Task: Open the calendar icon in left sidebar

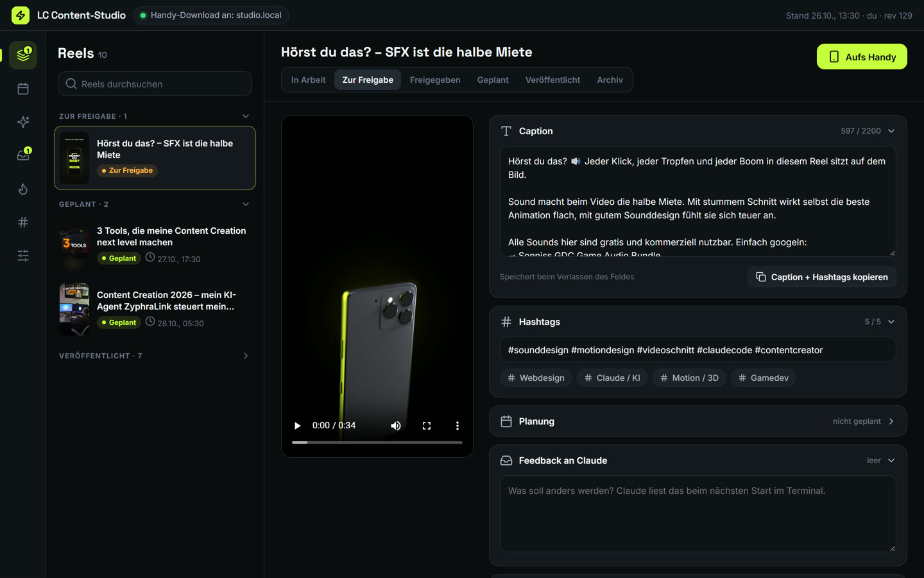Action: pos(23,89)
